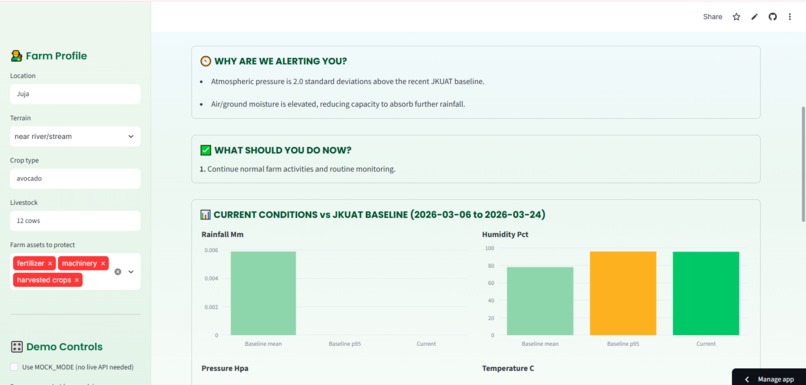Remove the fertilizer tag
This screenshot has width=806, height=385.
[x=50, y=263]
